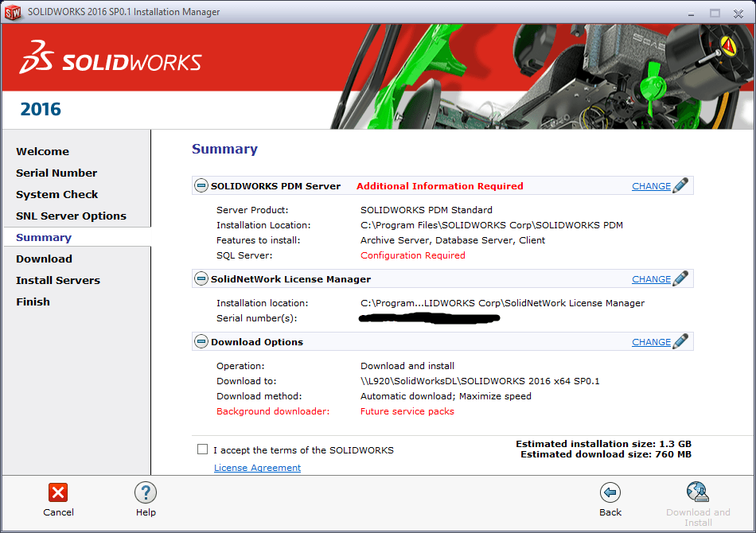Click pencil icon for Download Options
This screenshot has width=756, height=533.
(680, 342)
